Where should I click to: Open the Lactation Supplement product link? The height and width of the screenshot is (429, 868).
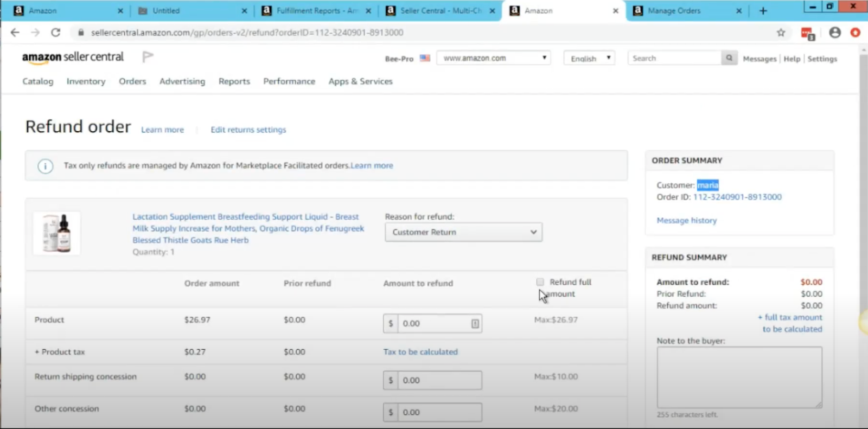(x=248, y=228)
